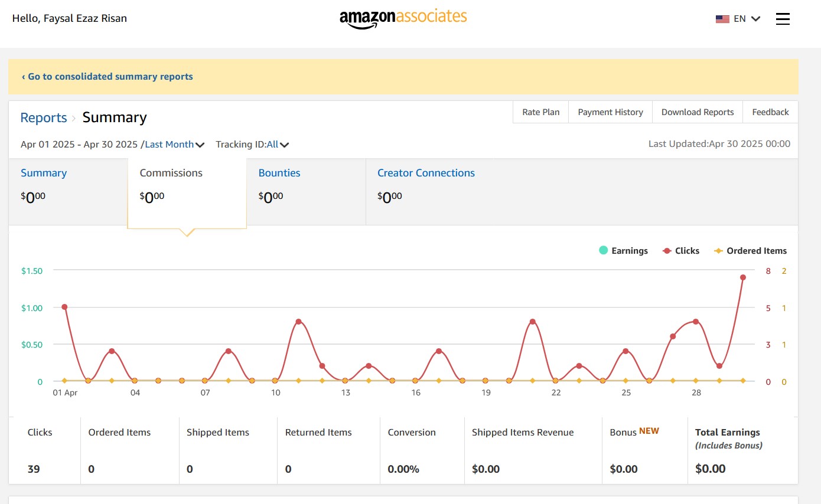Click the Conversion value 0.00%
This screenshot has width=821, height=504.
(x=403, y=469)
